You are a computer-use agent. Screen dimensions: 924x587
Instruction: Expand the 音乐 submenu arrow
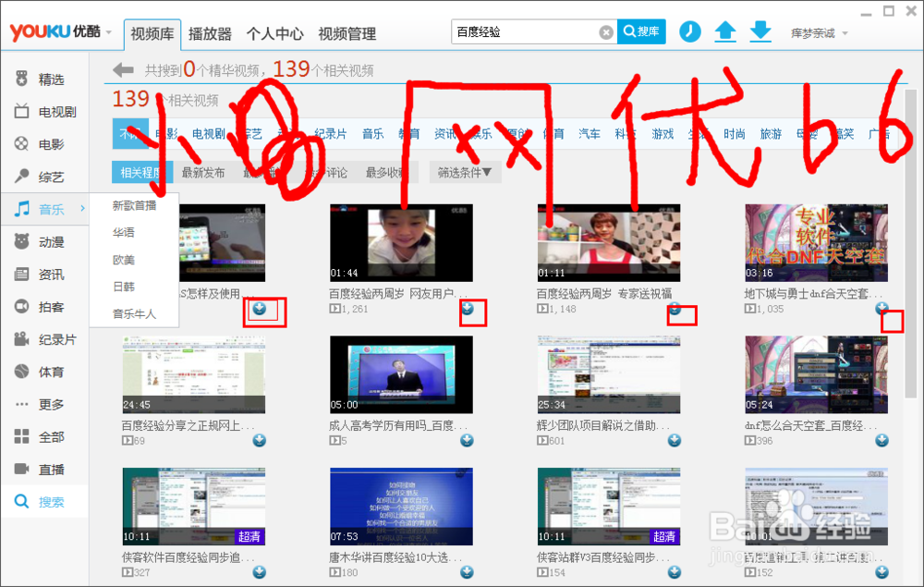pos(82,208)
